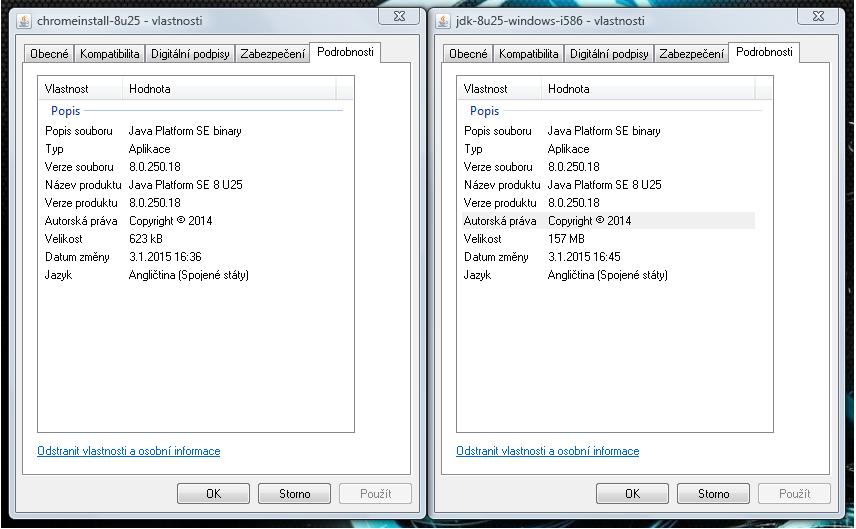The image size is (856, 529).
Task: Close the chromeinstall-8u25 properties window
Action: click(x=399, y=16)
